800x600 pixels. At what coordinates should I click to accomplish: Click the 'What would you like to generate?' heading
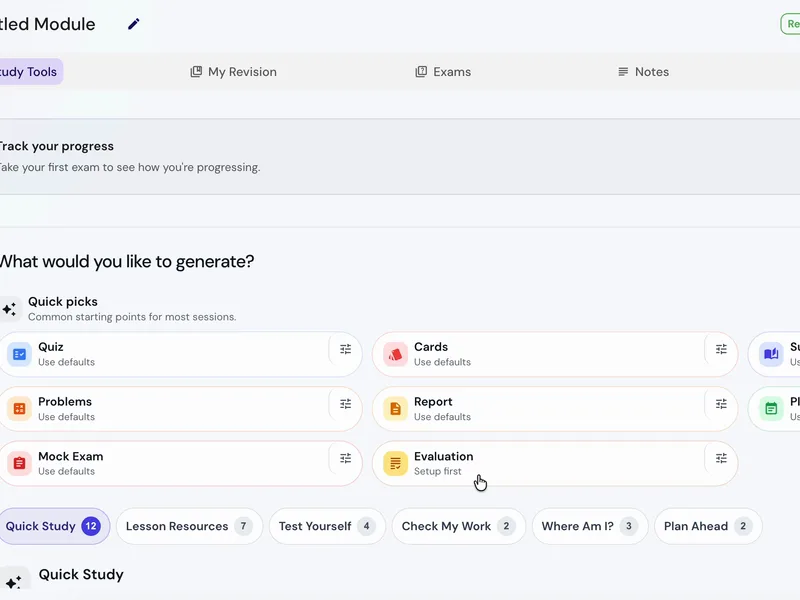click(x=127, y=262)
